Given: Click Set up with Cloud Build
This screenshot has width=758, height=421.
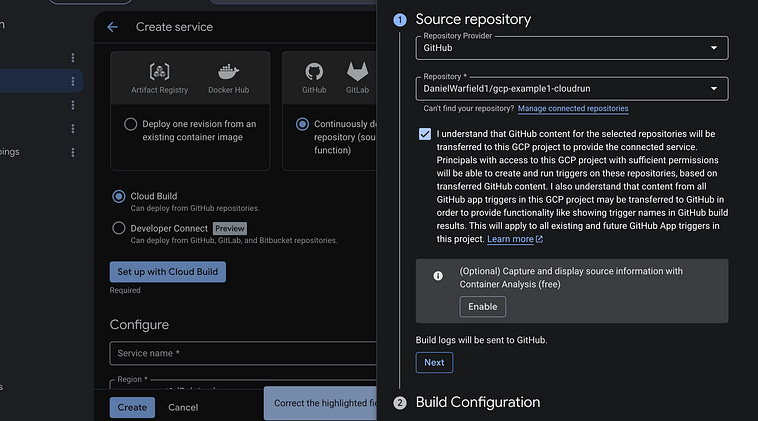Looking at the screenshot, I should pyautogui.click(x=168, y=272).
